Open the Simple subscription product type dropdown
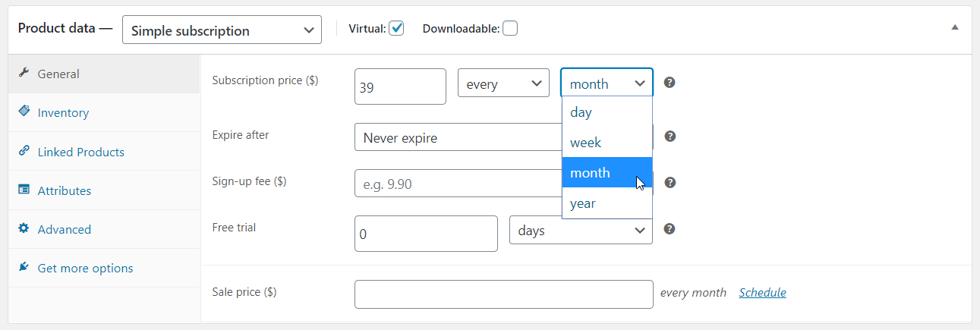The image size is (980, 330). 222,30
